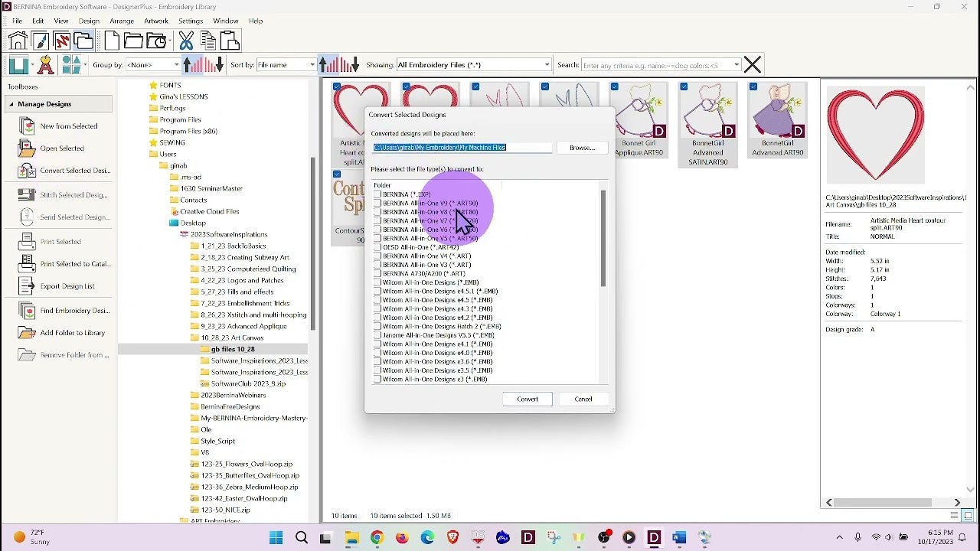The image size is (980, 551).
Task: Click the Open folder toolbar icon
Action: 133,41
